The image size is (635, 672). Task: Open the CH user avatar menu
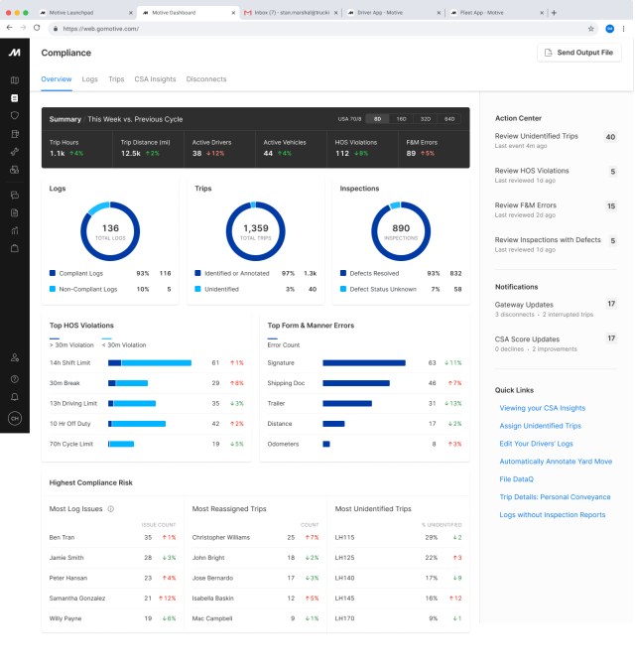point(15,418)
